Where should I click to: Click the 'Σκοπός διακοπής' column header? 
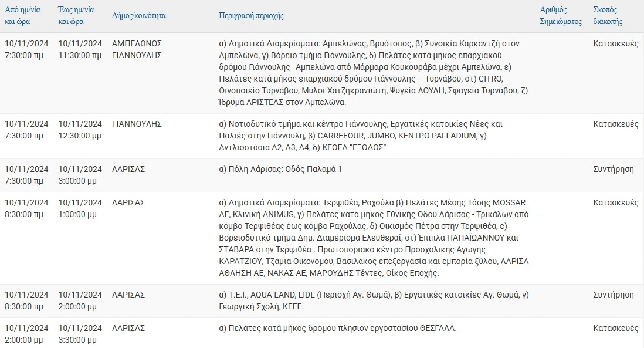(x=608, y=16)
